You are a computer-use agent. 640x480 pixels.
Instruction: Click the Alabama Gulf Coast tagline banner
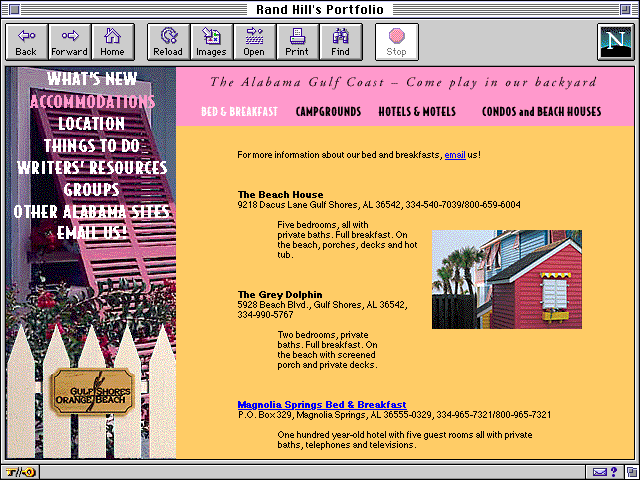click(403, 82)
